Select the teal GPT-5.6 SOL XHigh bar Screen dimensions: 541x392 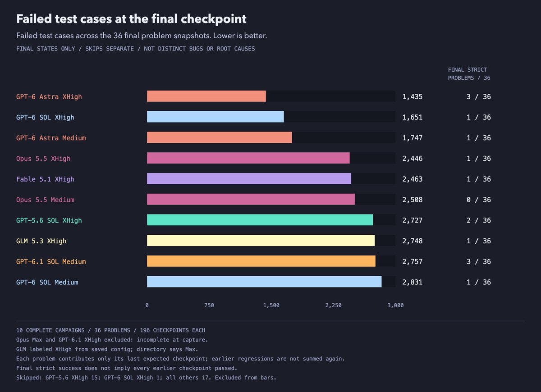[260, 220]
